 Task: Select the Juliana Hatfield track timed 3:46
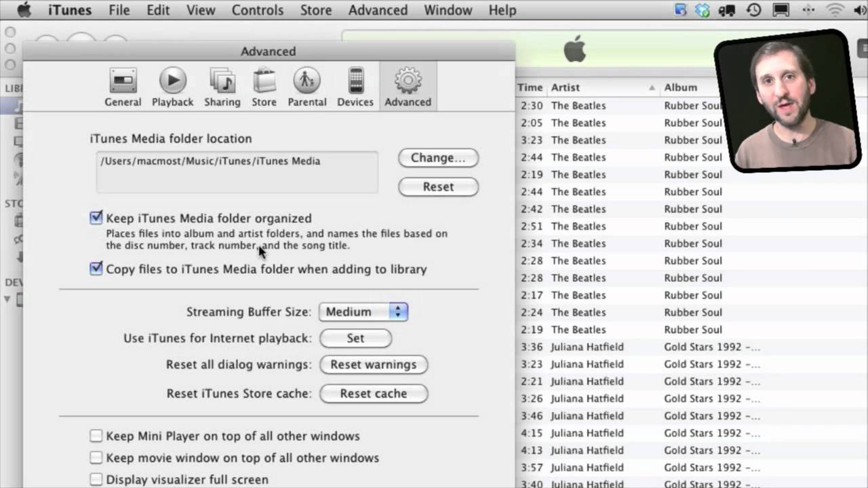tap(692, 415)
